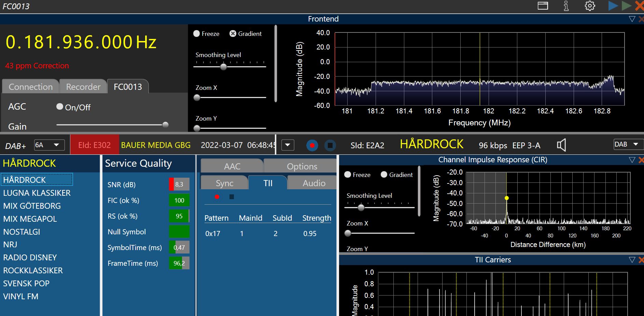
Task: Collapse the Frontend panel with triangle icon
Action: coord(632,19)
